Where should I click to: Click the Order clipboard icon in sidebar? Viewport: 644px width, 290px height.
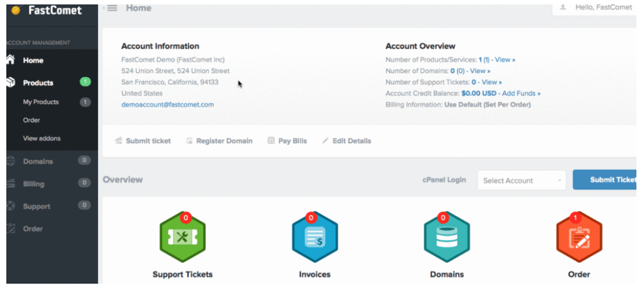pyautogui.click(x=11, y=229)
